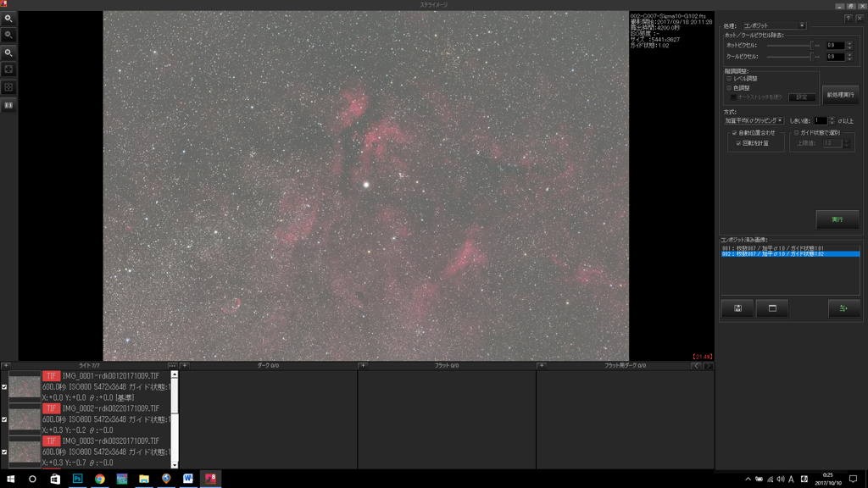Viewport: 868px width, 488px height.
Task: Click the side-by-side compare view icon
Action: click(x=8, y=106)
